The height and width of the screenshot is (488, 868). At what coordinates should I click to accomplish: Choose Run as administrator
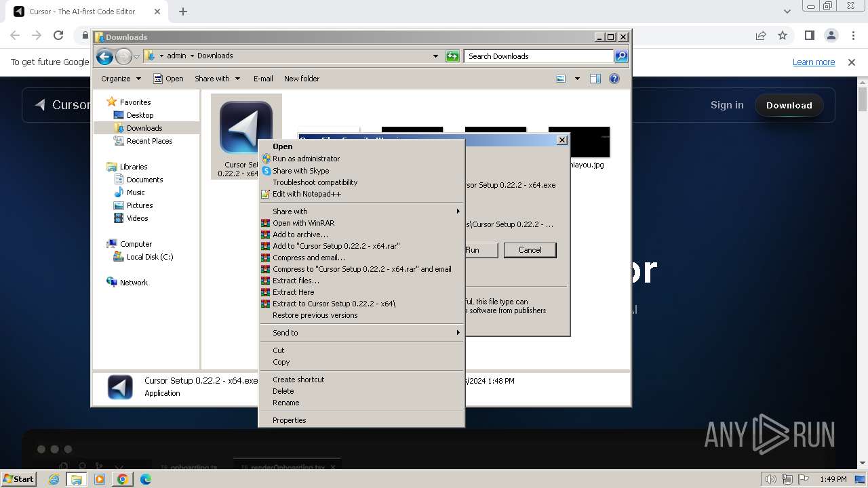tap(361, 159)
